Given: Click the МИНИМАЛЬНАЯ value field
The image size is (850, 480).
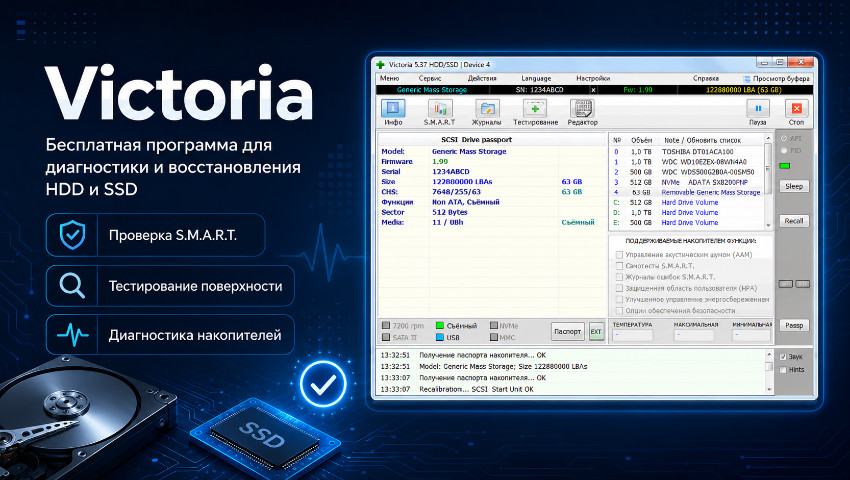Looking at the screenshot, I should 751,336.
